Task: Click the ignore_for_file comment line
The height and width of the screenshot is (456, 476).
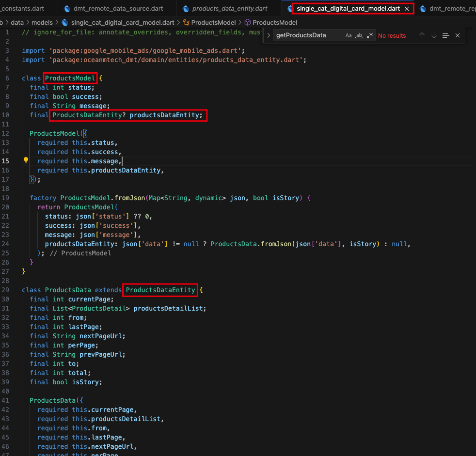Action: [x=141, y=32]
